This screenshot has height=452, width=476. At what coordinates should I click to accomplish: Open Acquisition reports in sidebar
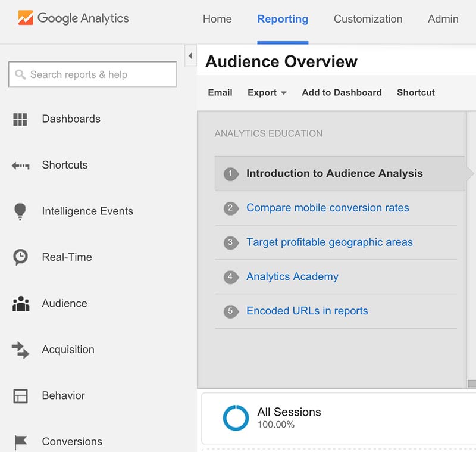[68, 350]
